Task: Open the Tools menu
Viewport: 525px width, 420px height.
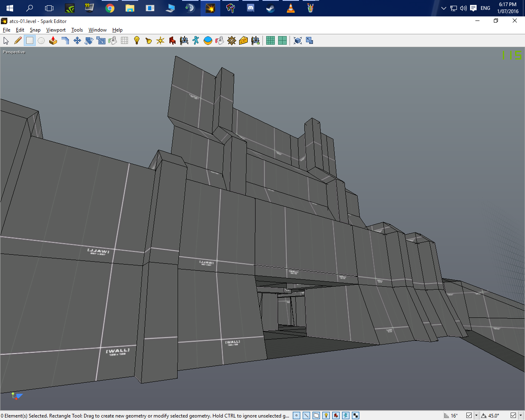Action: [x=77, y=30]
